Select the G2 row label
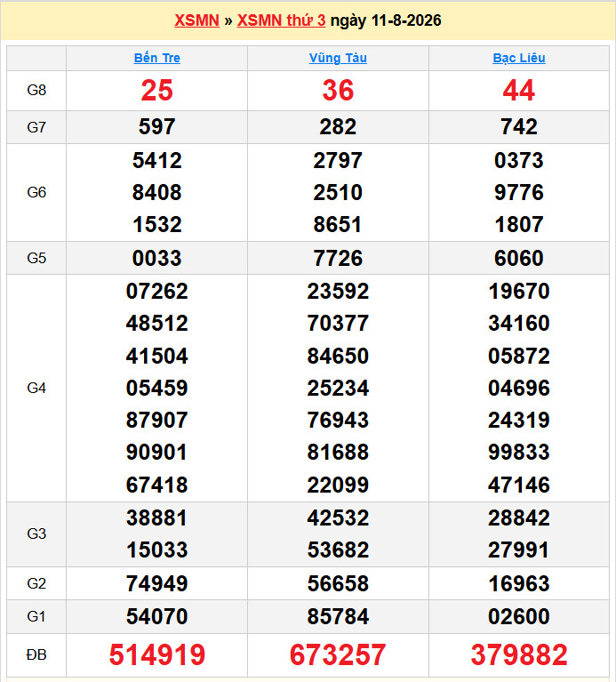The height and width of the screenshot is (682, 616). click(36, 583)
